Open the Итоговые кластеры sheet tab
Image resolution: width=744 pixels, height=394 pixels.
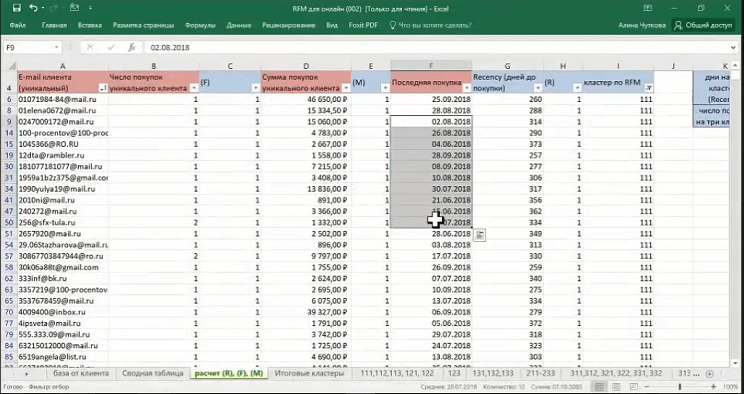click(309, 373)
